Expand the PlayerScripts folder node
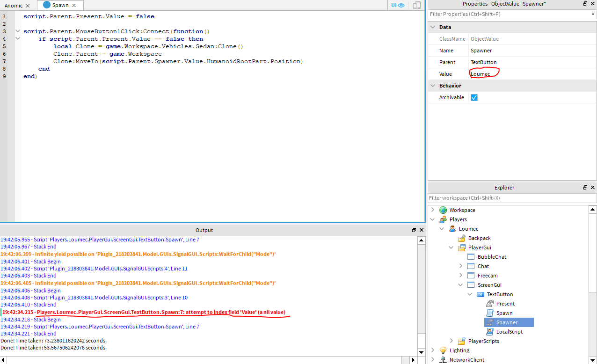 tap(451, 341)
